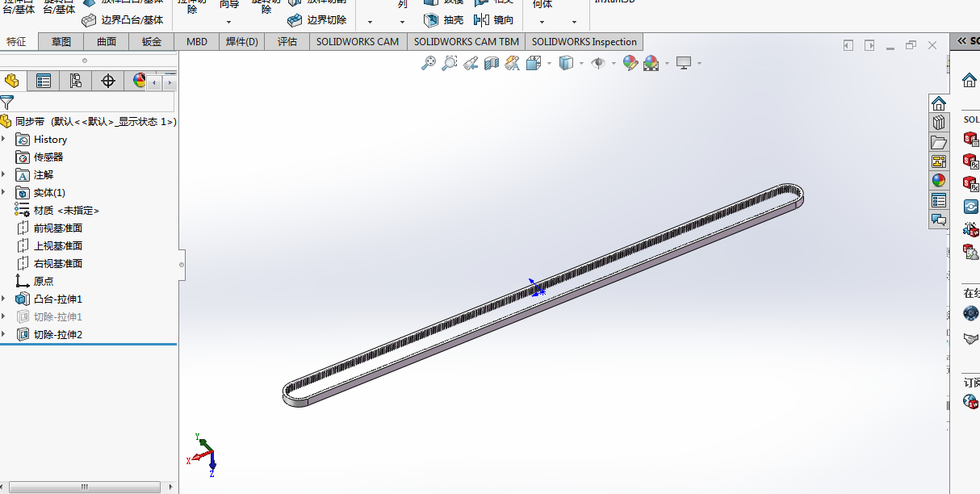Screen dimensions: 980x494
Task: Click the 边界凸台/基体 tool
Action: (123, 19)
